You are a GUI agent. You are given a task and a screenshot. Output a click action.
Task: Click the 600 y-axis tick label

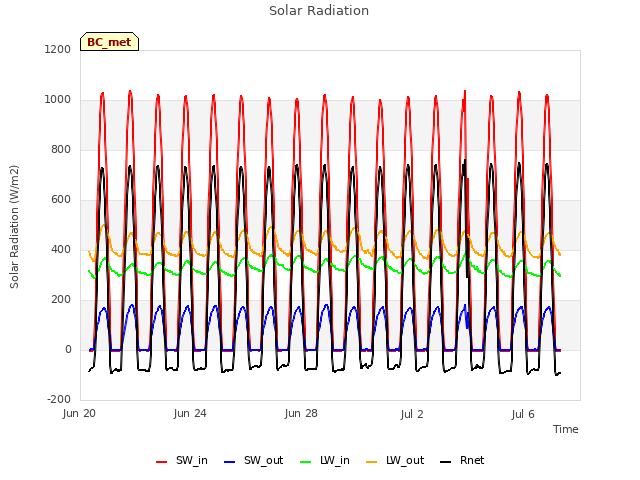61,200
